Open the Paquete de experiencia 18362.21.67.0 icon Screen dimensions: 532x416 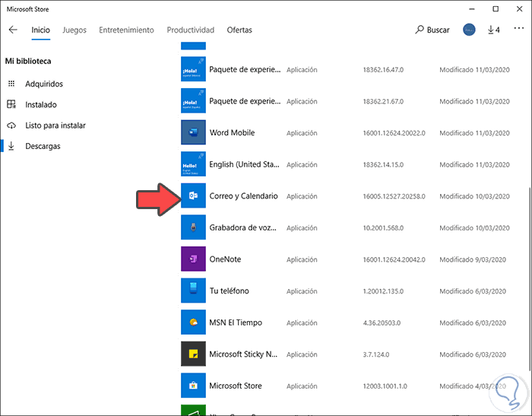click(193, 101)
